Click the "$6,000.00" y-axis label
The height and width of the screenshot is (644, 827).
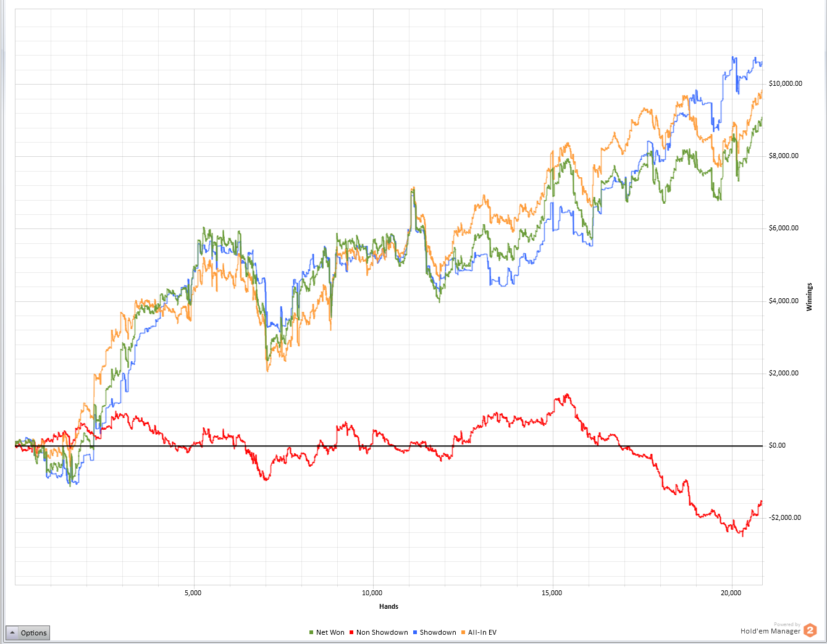[784, 228]
